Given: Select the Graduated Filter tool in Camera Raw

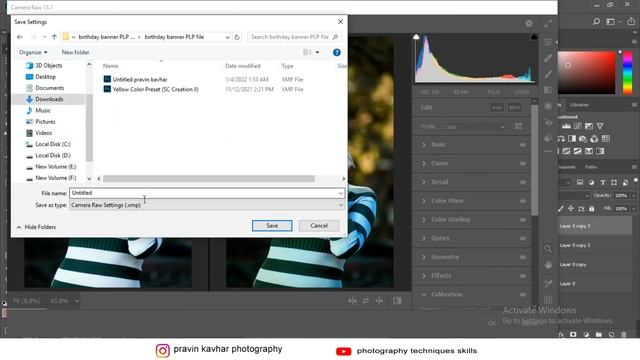Looking at the screenshot, I should point(548,90).
